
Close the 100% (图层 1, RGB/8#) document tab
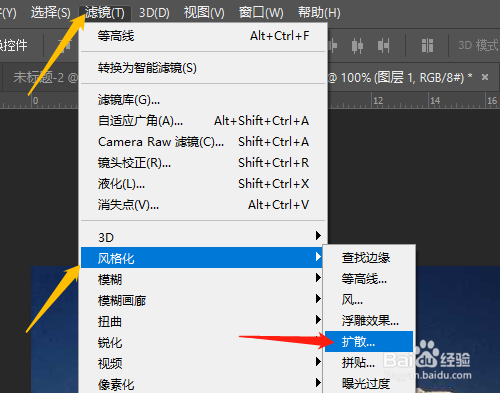pos(485,77)
